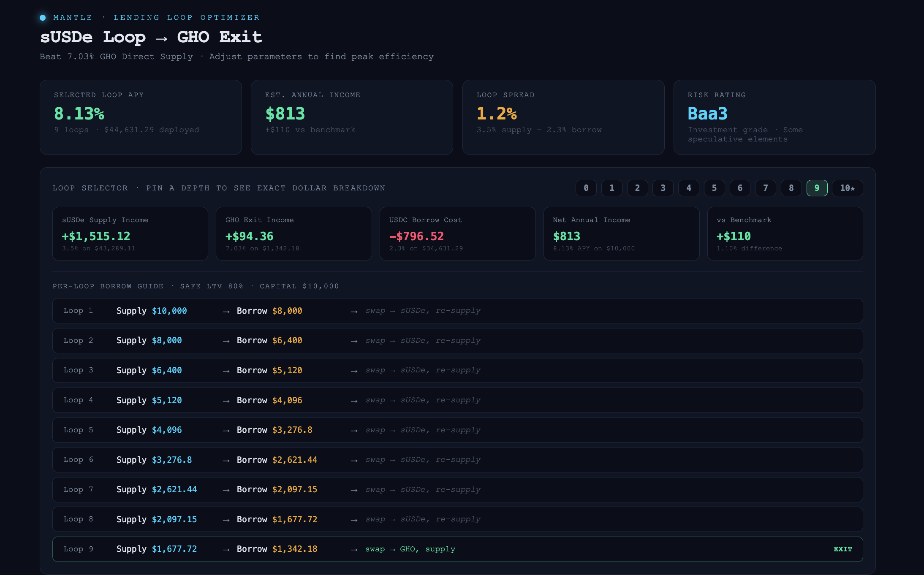Select loop depth 1

pyautogui.click(x=611, y=188)
